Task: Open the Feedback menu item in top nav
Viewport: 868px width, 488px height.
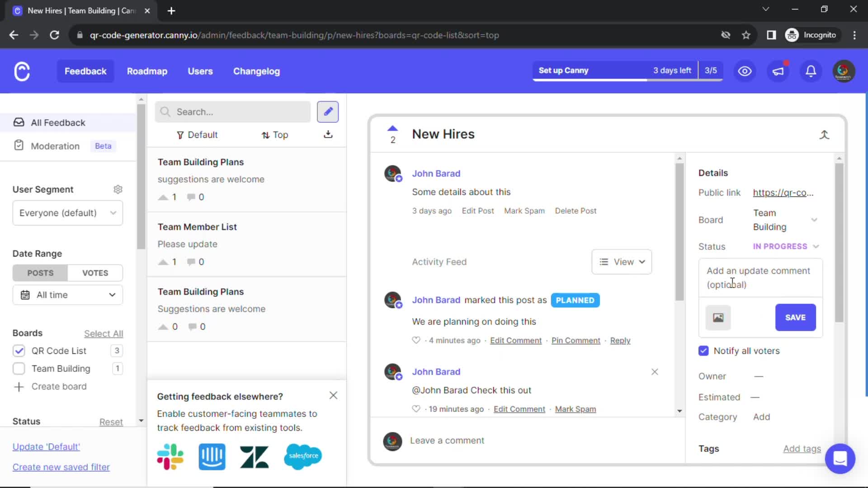Action: pyautogui.click(x=85, y=71)
